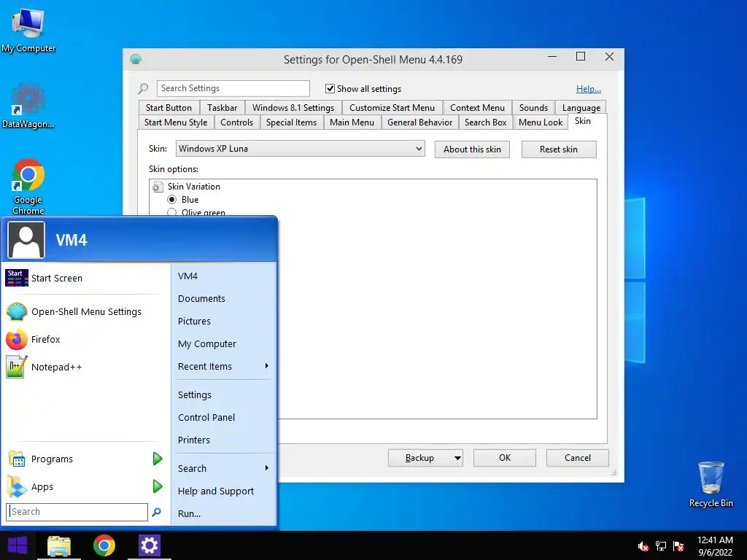This screenshot has width=747, height=560.
Task: Click the Reset skin button
Action: 559,149
